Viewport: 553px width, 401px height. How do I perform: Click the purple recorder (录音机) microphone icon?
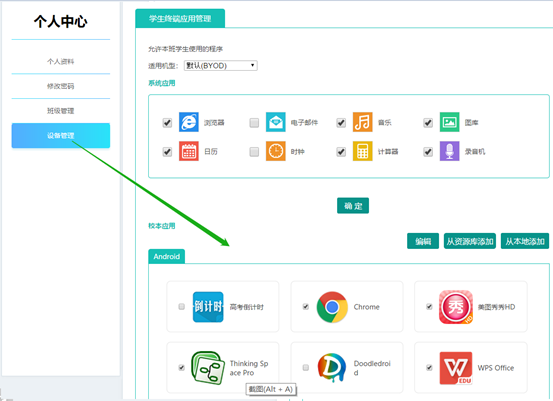point(449,151)
